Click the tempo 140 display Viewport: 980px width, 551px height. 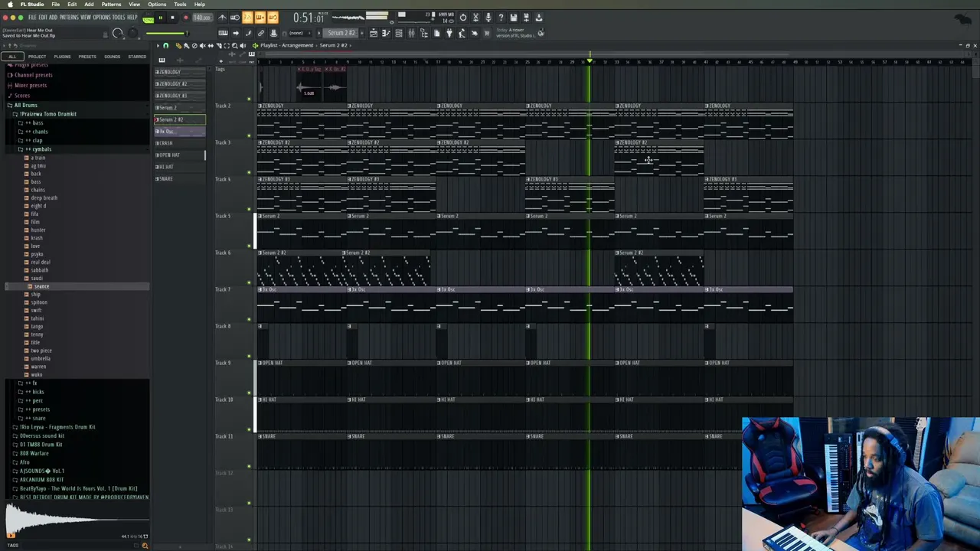coord(202,18)
